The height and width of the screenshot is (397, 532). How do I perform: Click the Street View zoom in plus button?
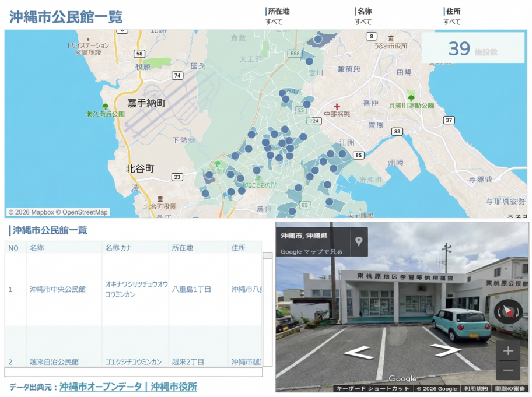(508, 351)
